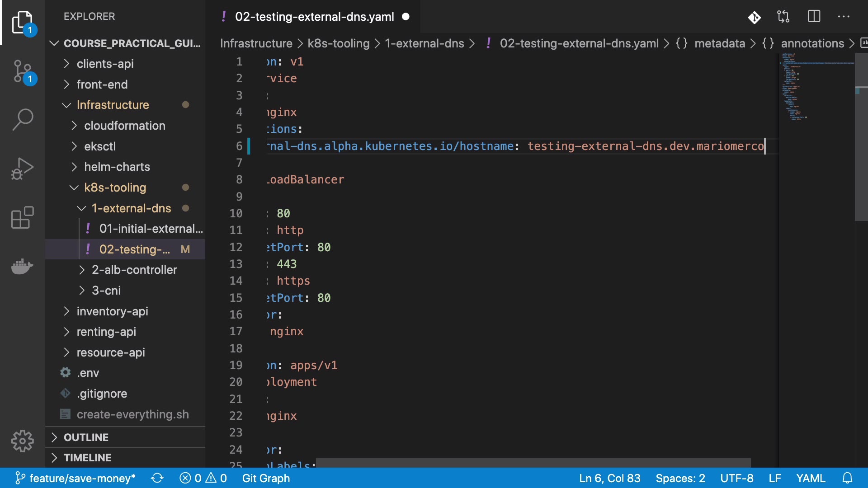Click the Manage gear icon
The height and width of the screenshot is (488, 868).
coord(23,441)
